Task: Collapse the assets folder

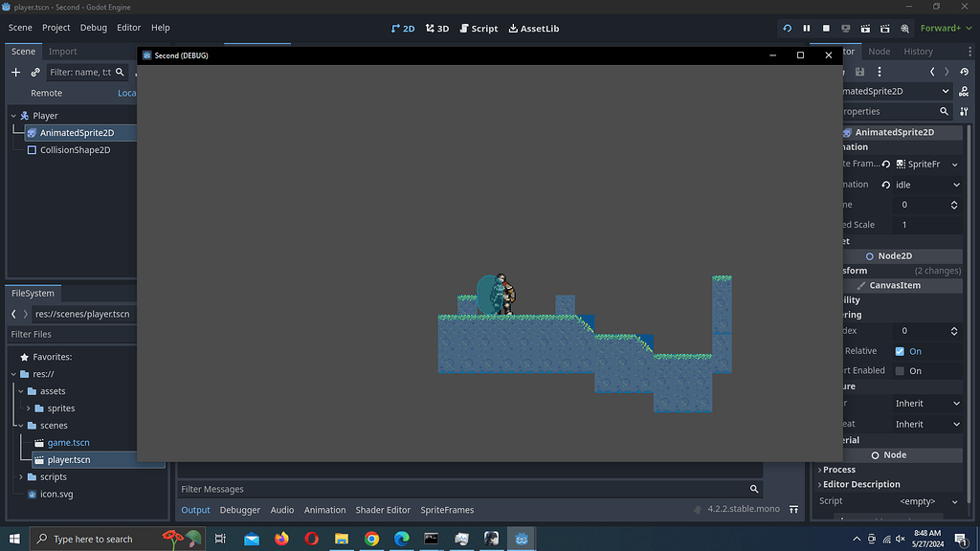Action: (x=21, y=391)
